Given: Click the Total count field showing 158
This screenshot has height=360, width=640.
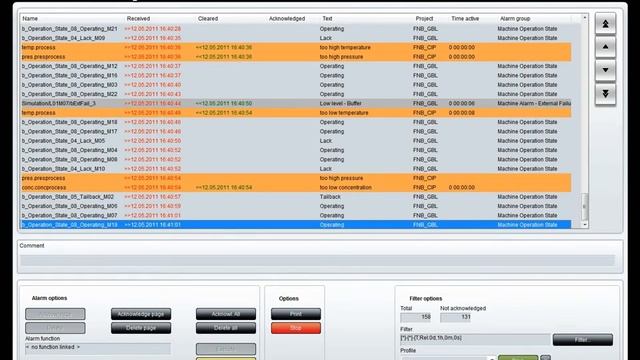Looking at the screenshot, I should pyautogui.click(x=415, y=317).
